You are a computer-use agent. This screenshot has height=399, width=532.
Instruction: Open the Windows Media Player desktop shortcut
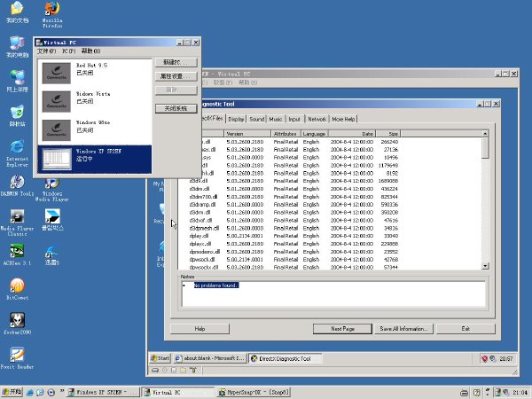(52, 190)
